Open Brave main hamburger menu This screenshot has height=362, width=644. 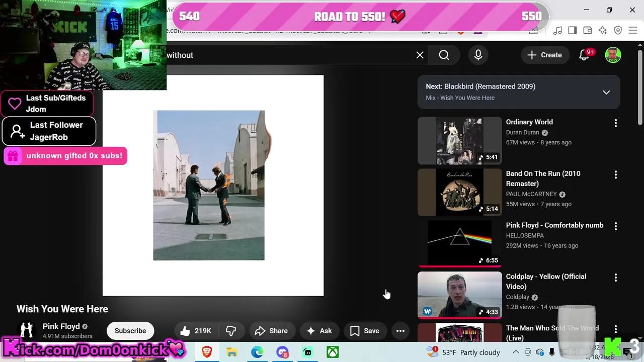(633, 31)
